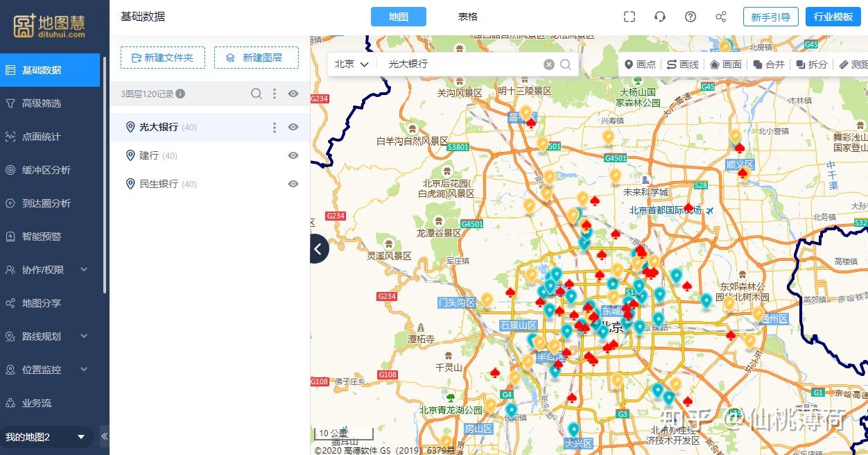
Task: Click the 行业模板 button
Action: tap(833, 17)
